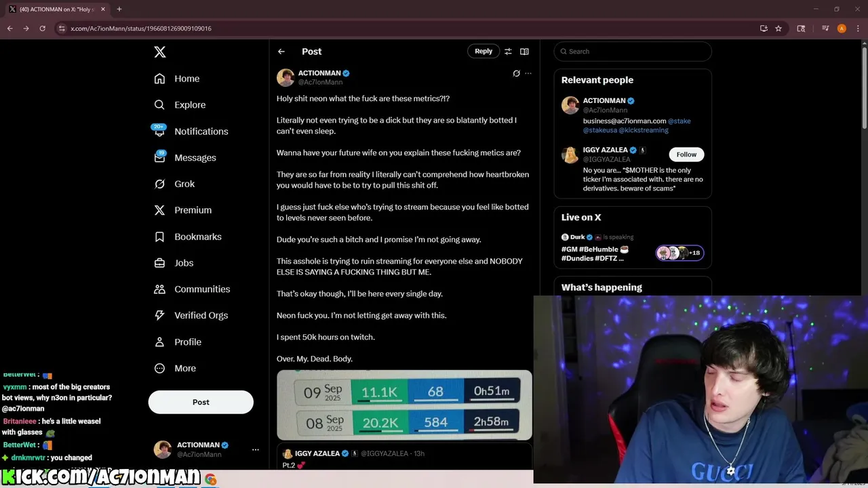
Task: Click the Jobs briefcase icon
Action: [159, 263]
